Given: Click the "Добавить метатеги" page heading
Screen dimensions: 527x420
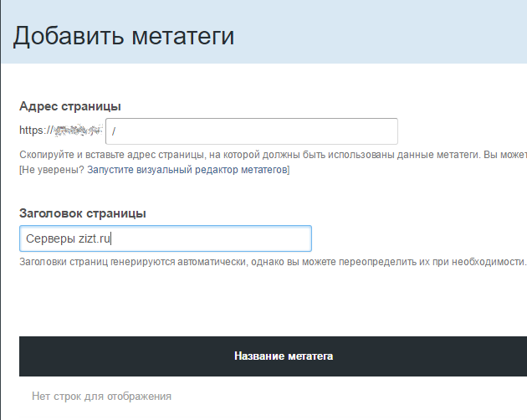Looking at the screenshot, I should click(x=124, y=37).
